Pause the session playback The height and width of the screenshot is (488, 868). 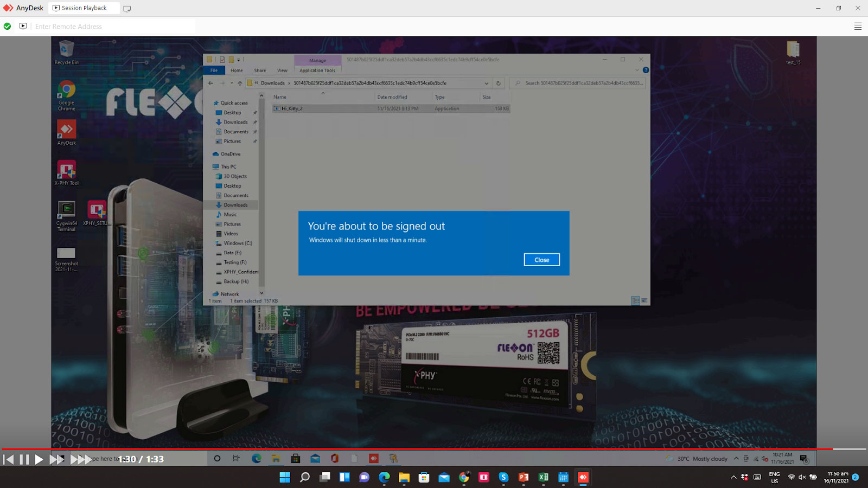[x=24, y=459]
